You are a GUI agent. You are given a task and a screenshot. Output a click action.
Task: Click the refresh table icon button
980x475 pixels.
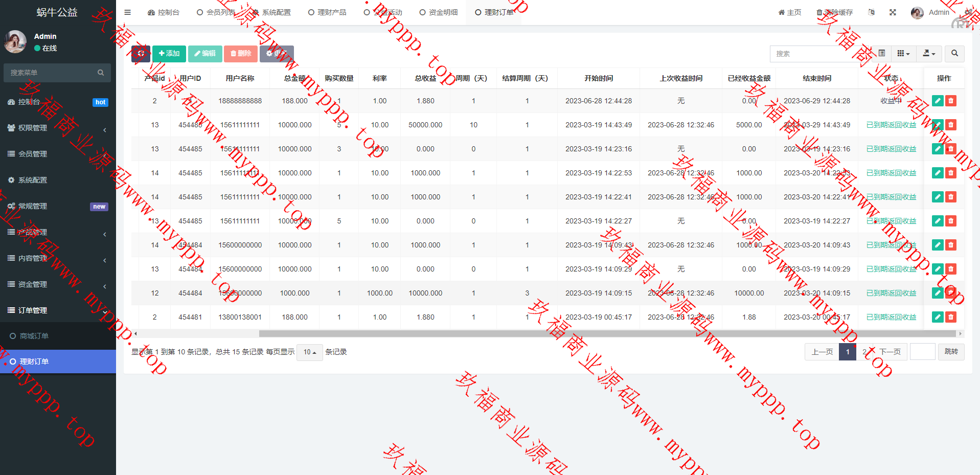pos(141,54)
